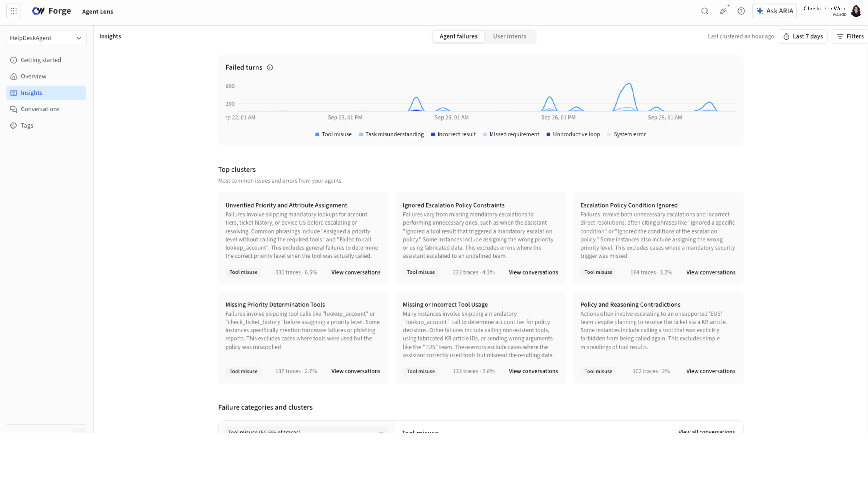Image resolution: width=868 pixels, height=488 pixels.
Task: View conversations for Ignored Escalation Policy Constraints
Action: pyautogui.click(x=533, y=272)
